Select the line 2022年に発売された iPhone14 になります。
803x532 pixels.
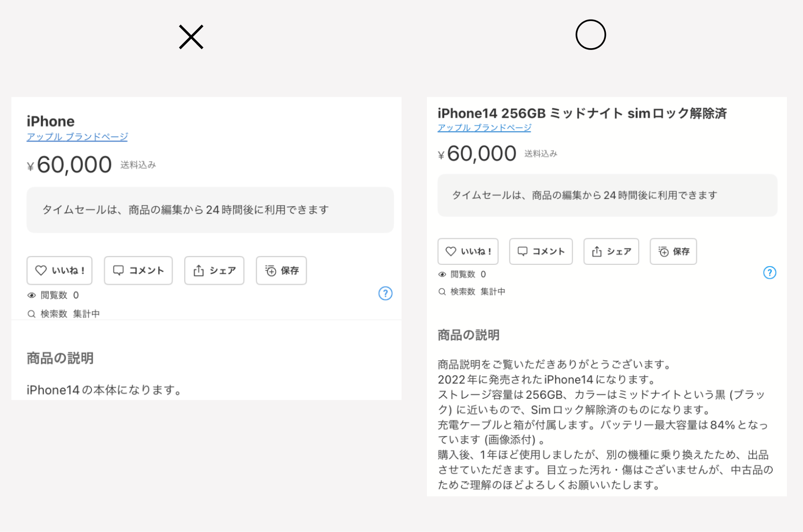pyautogui.click(x=547, y=379)
